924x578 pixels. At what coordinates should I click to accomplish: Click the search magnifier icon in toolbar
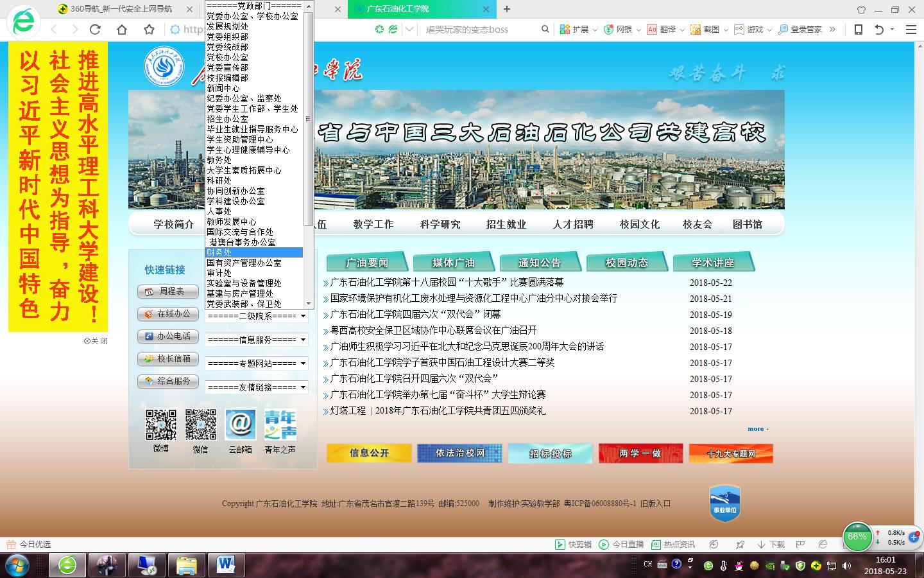545,29
